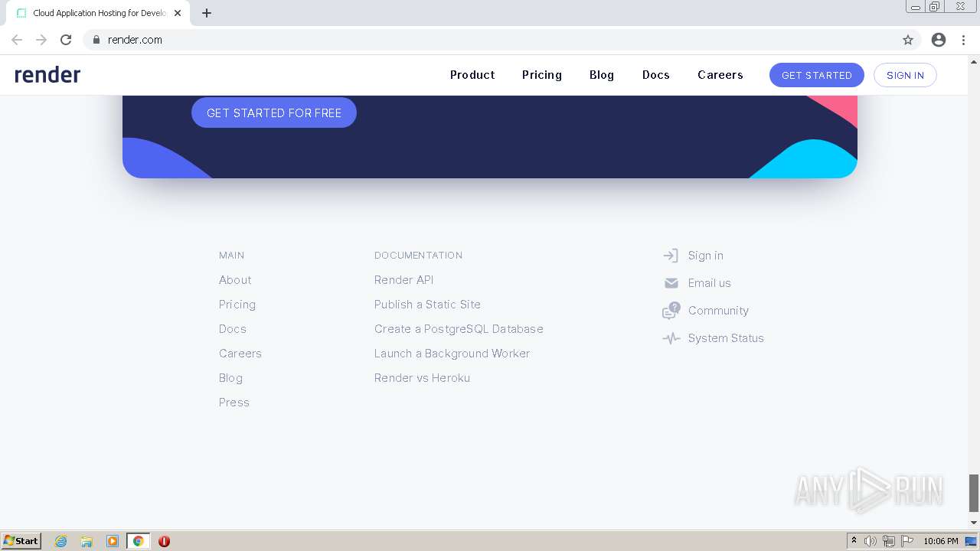Open the file explorer taskbar icon
980x551 pixels.
coord(87,541)
